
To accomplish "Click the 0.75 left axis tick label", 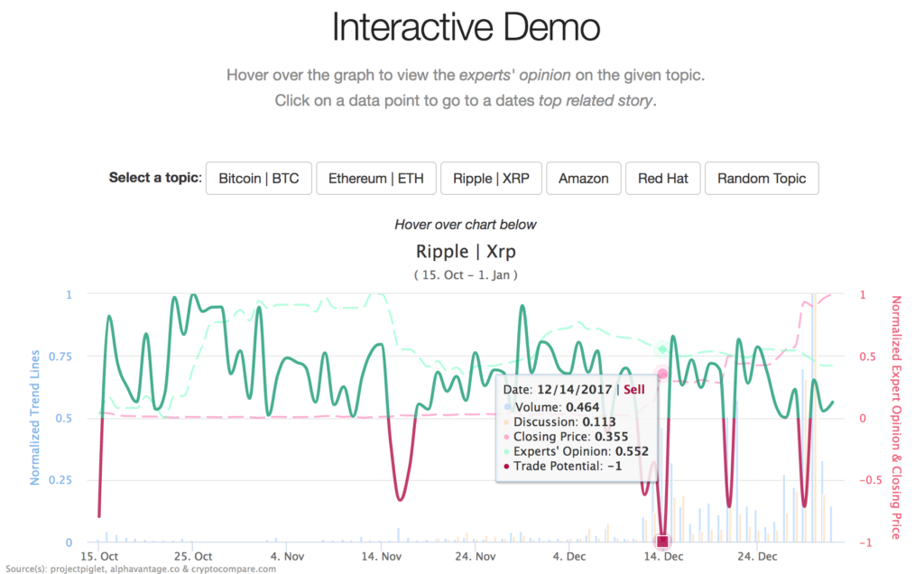I will tap(60, 356).
